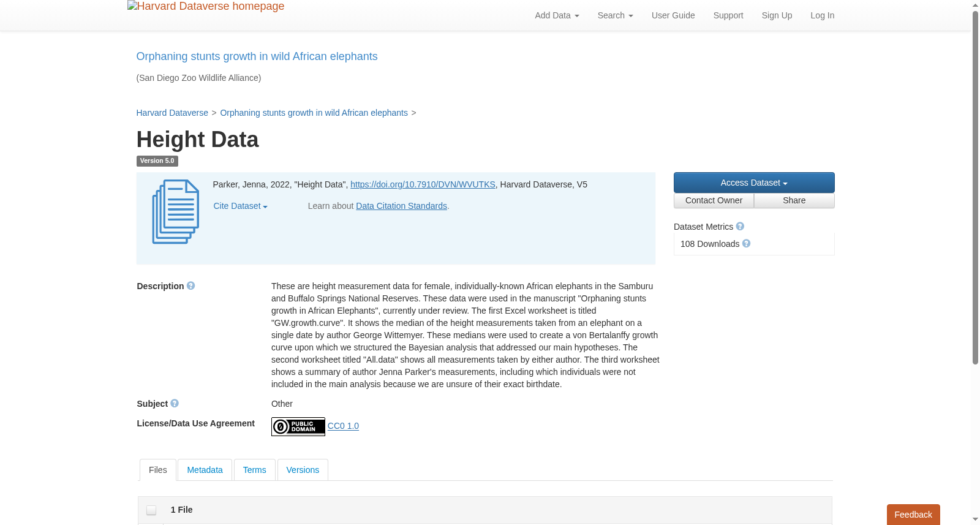The image size is (980, 525).
Task: Follow the Data Citation Standards link
Action: click(x=402, y=206)
